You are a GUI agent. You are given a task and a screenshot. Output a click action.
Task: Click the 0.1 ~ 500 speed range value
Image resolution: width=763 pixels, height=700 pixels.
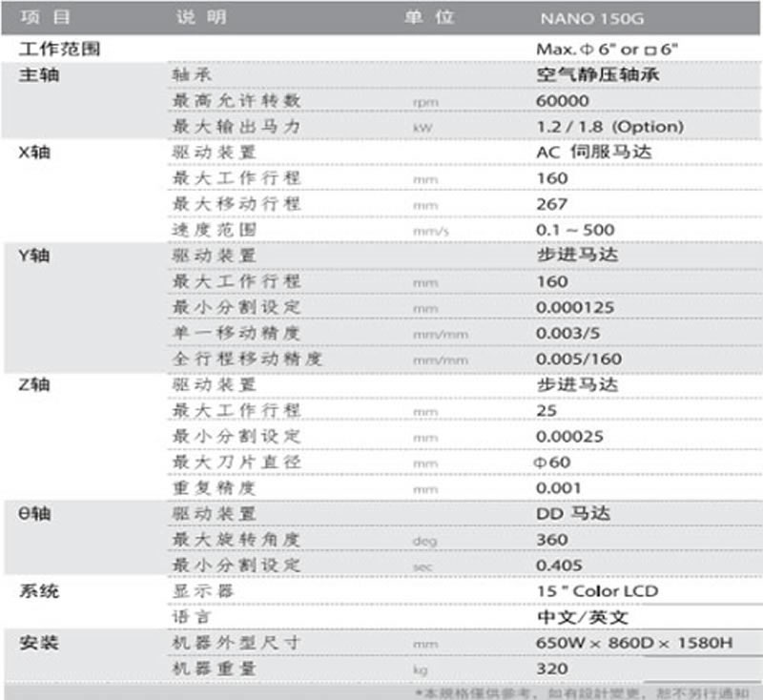click(x=575, y=230)
